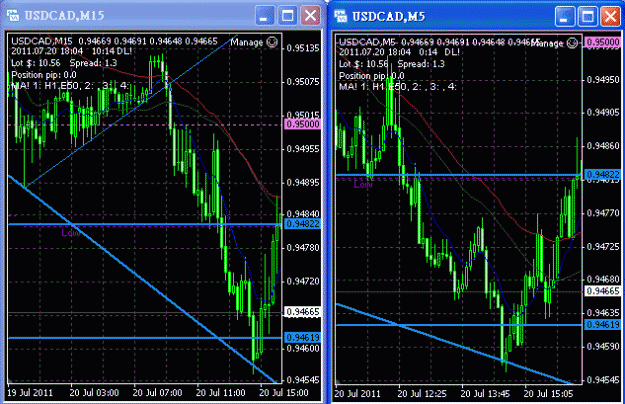The height and width of the screenshot is (404, 625).
Task: Click 0.94905 price scale value in M5
Action: pyautogui.click(x=603, y=113)
